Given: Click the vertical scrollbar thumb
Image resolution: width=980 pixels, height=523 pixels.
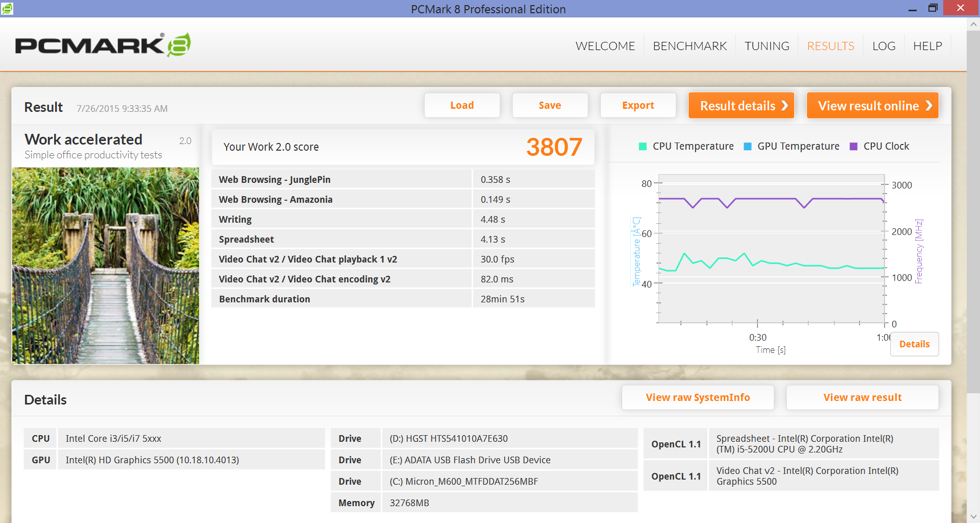Looking at the screenshot, I should 973,212.
